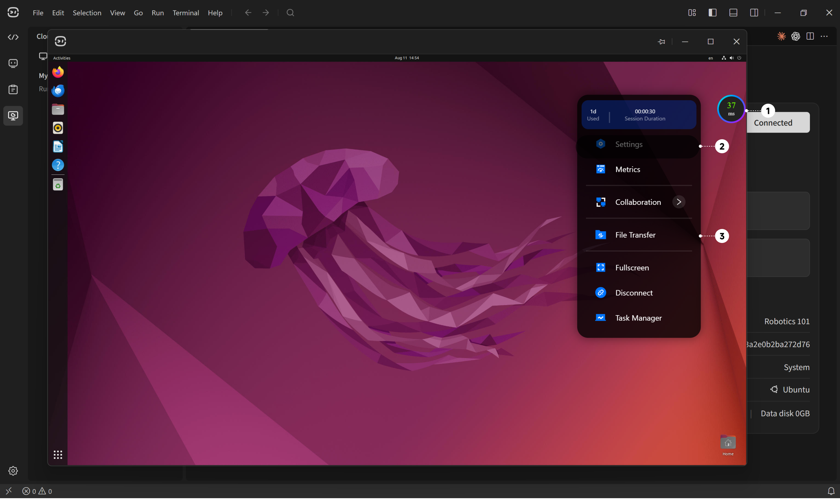Open Firefox in the Ubuntu dock
The image size is (840, 504).
point(58,72)
